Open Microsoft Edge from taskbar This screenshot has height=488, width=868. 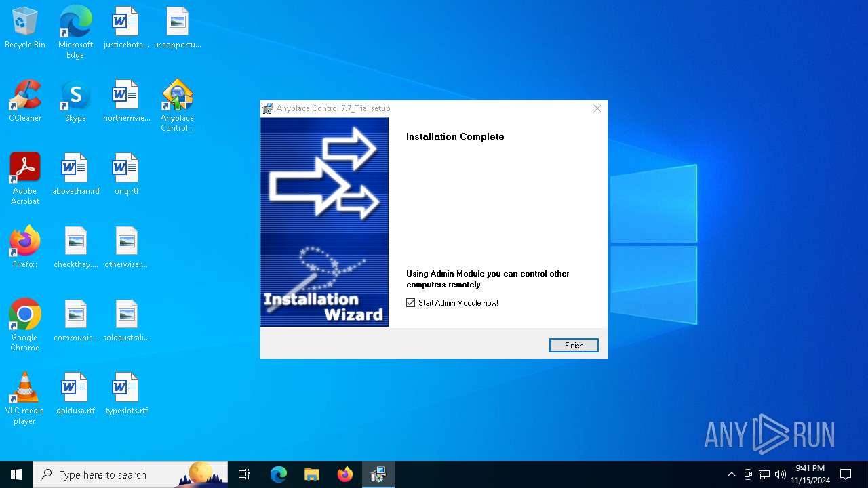(x=279, y=474)
